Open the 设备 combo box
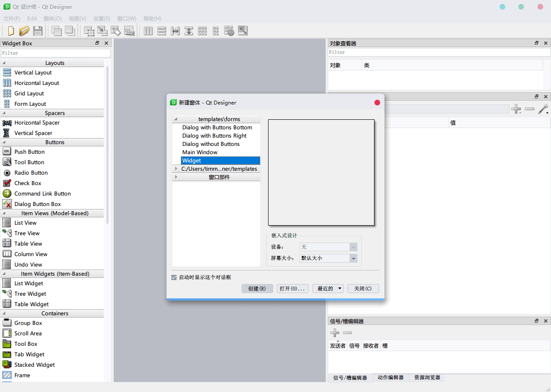The image size is (551, 392). coord(328,247)
